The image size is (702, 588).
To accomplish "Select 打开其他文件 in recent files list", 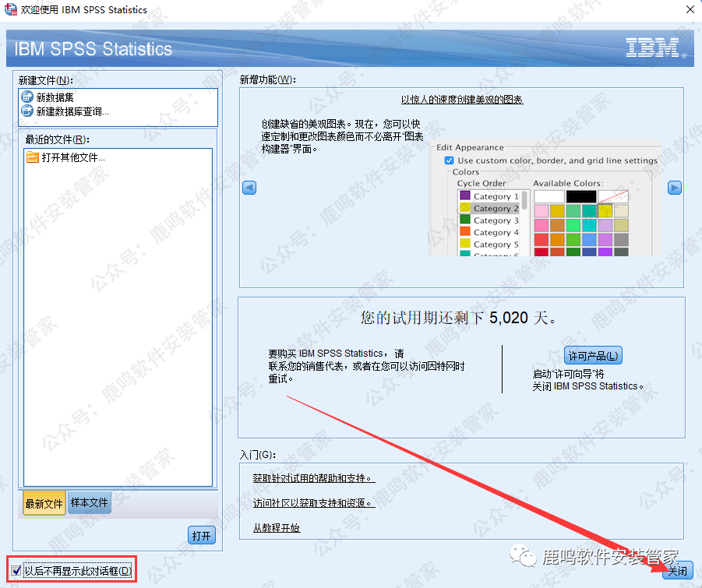I will coord(72,157).
